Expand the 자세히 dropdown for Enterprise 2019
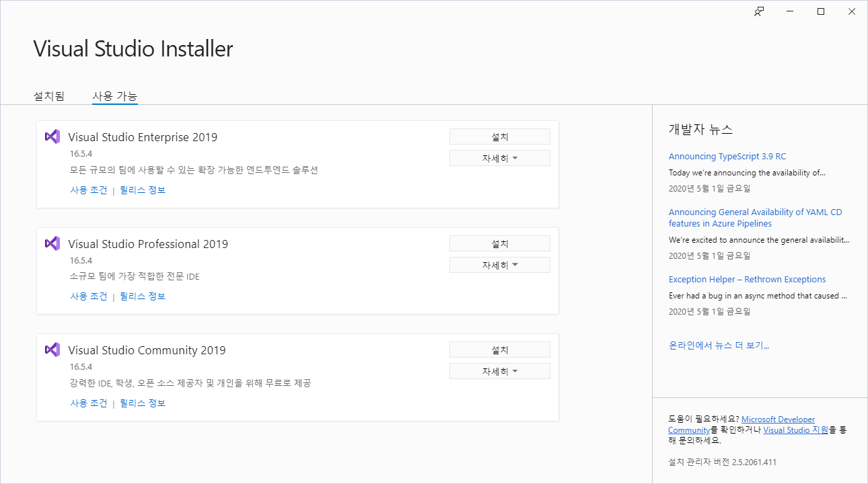The height and width of the screenshot is (484, 868). (499, 158)
